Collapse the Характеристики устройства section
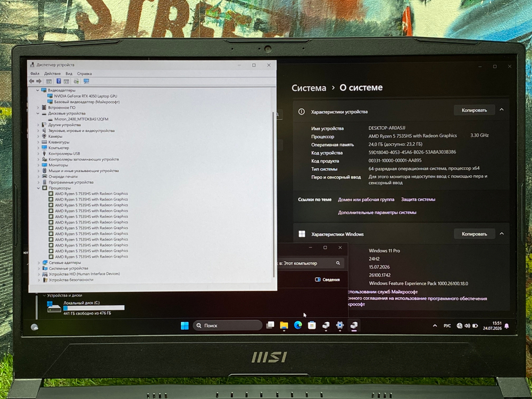Screen dimensions: 532x399 click(502, 110)
